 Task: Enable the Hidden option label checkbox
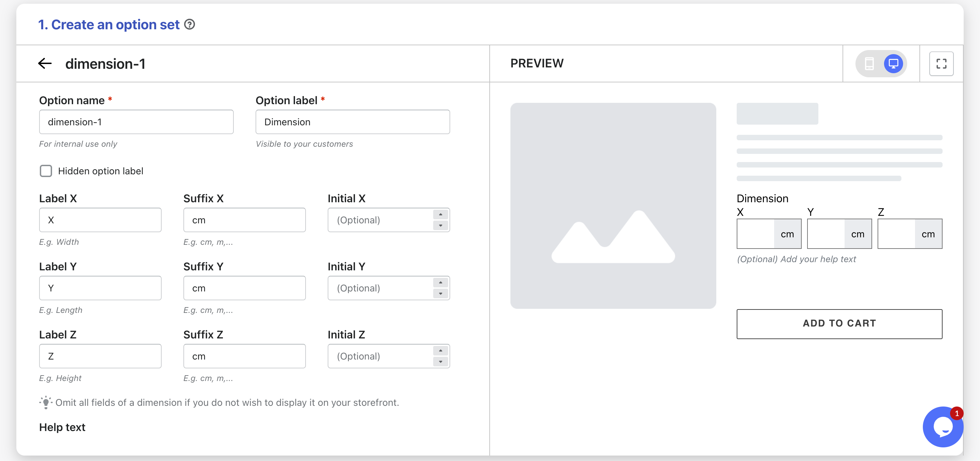pos(46,171)
